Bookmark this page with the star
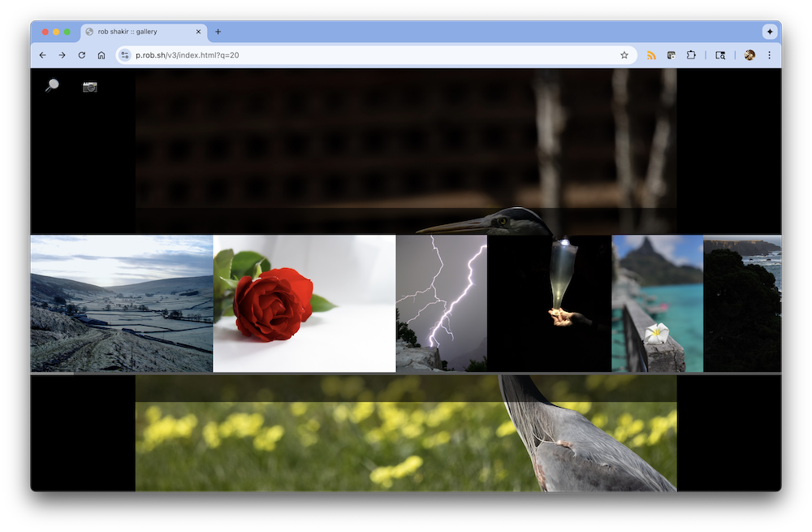Viewport: 812px width, 532px height. 624,55
